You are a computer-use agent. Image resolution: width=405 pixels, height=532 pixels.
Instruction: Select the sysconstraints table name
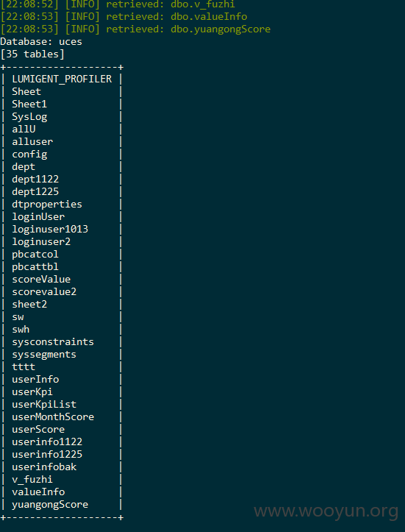click(53, 342)
